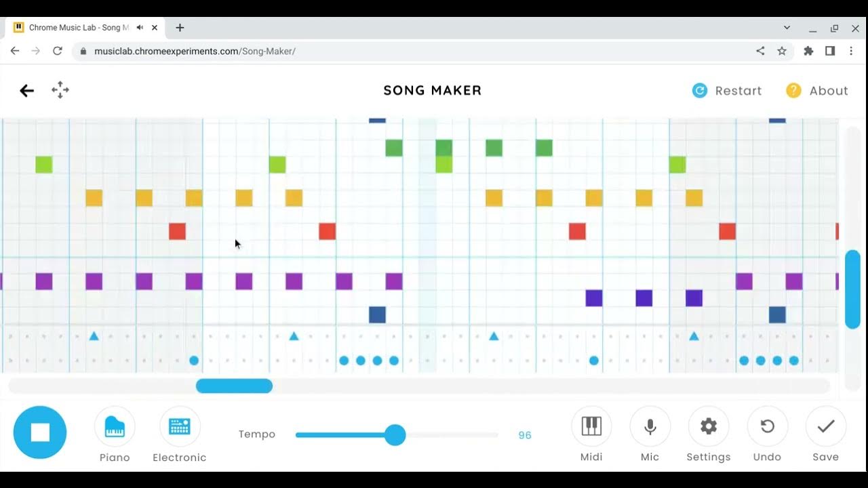Undo the last note change
Screen dimensions: 868x488
(x=767, y=426)
